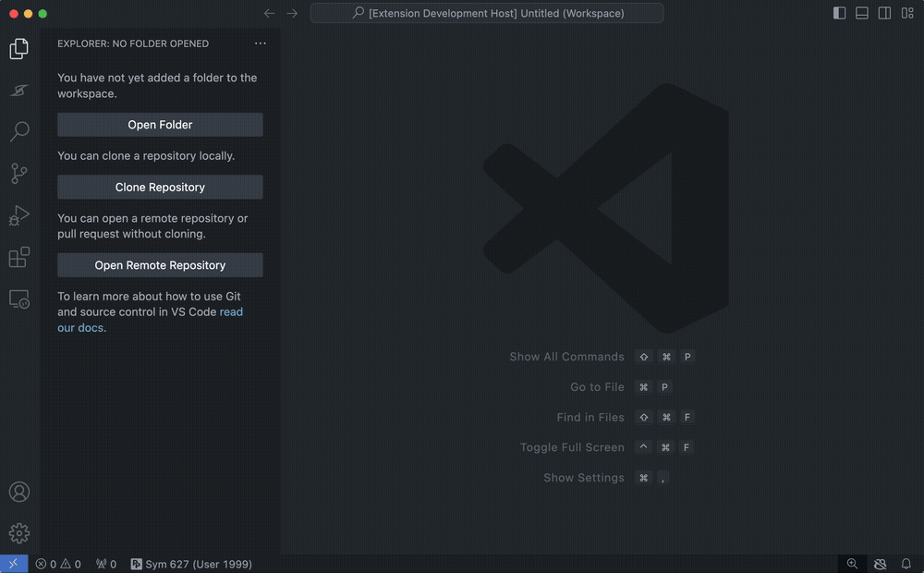Open the Manage settings gear menu
This screenshot has height=573, width=924.
click(18, 532)
